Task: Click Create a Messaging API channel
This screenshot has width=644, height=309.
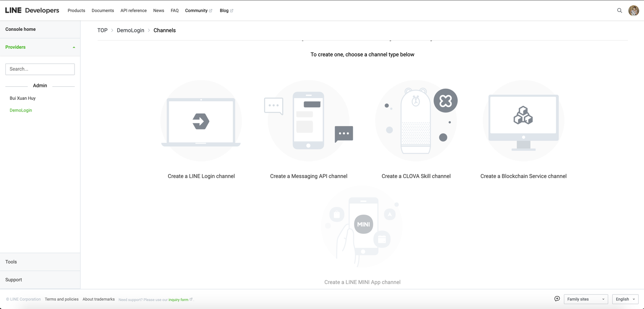Action: 309,176
